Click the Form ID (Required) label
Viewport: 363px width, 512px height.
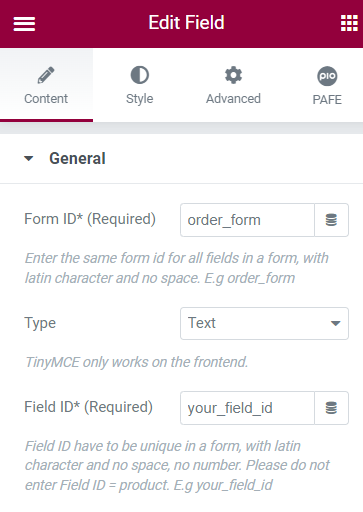click(x=90, y=219)
